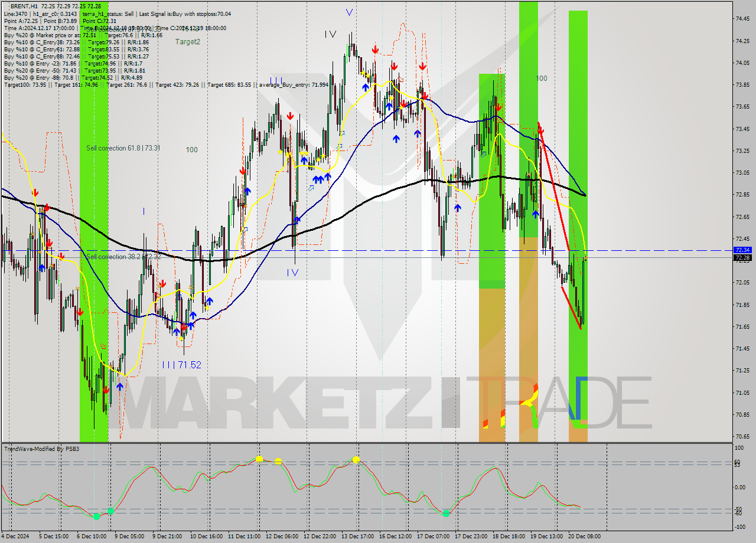Click the 72.05 price axis label
Screen dimensions: 756x543
743,283
